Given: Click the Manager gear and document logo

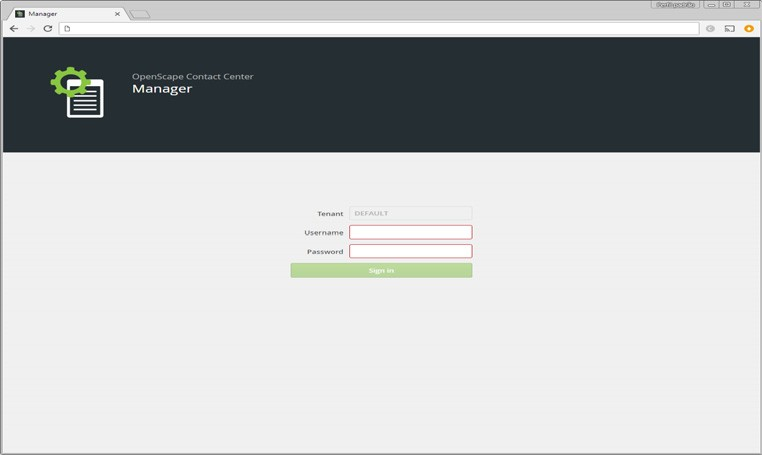Looking at the screenshot, I should click(77, 92).
